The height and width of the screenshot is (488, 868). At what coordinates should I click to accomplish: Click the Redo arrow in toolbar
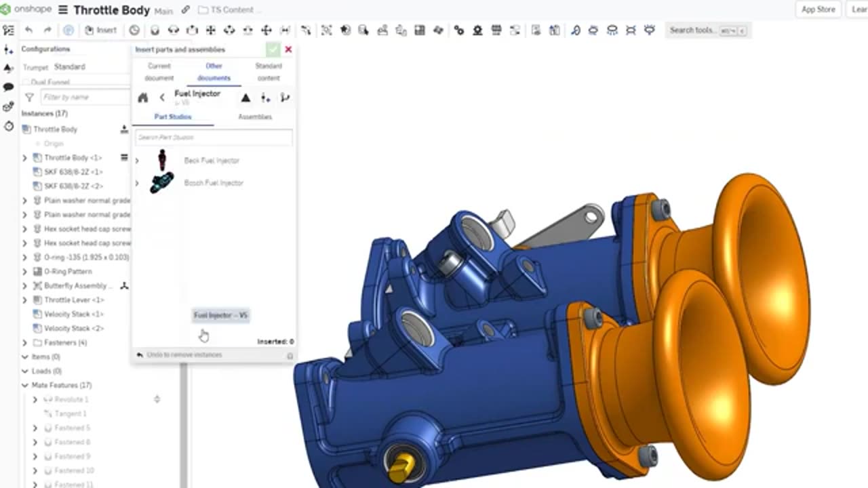coord(47,30)
